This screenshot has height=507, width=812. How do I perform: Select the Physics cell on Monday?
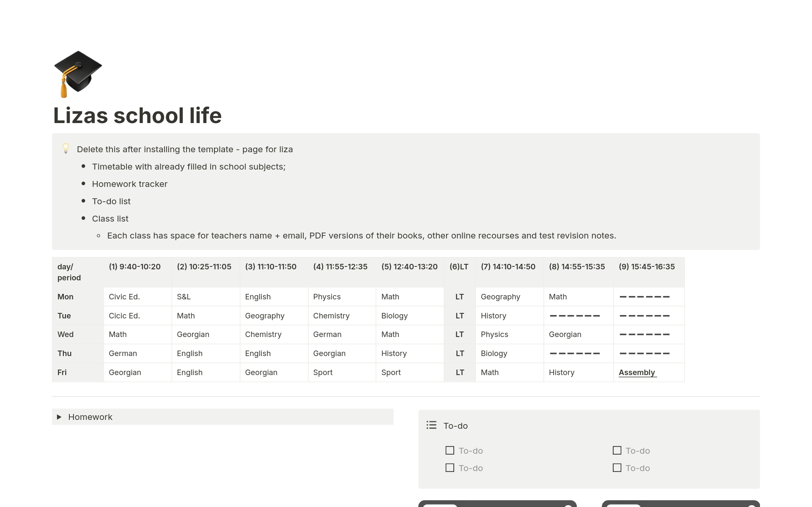click(x=326, y=296)
